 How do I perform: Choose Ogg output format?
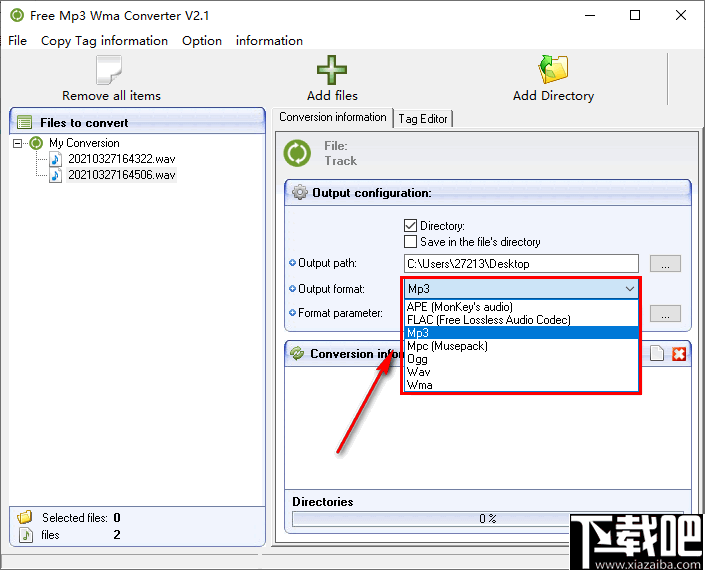point(522,359)
